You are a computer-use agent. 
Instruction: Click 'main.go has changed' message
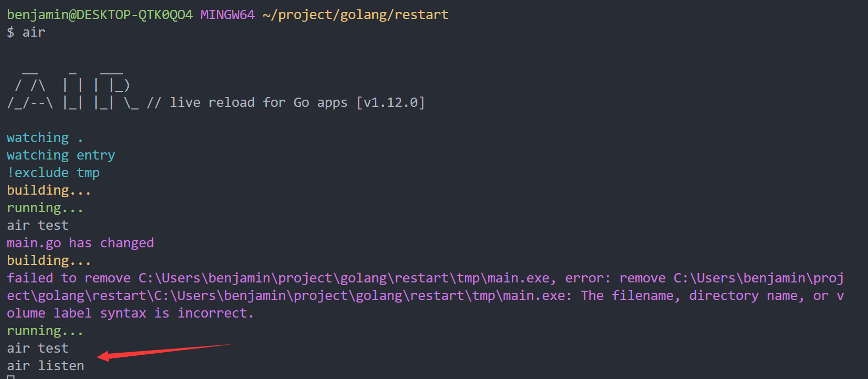pyautogui.click(x=80, y=243)
